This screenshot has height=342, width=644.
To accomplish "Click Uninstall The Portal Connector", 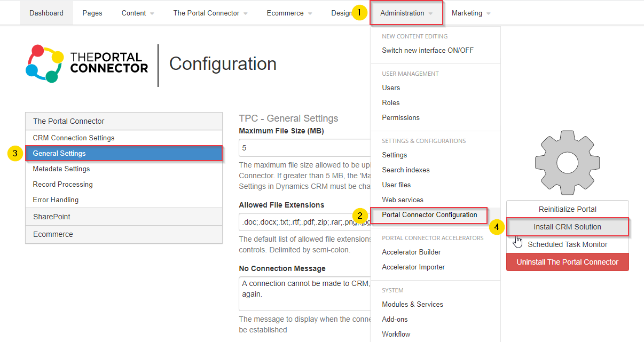I will tap(568, 262).
